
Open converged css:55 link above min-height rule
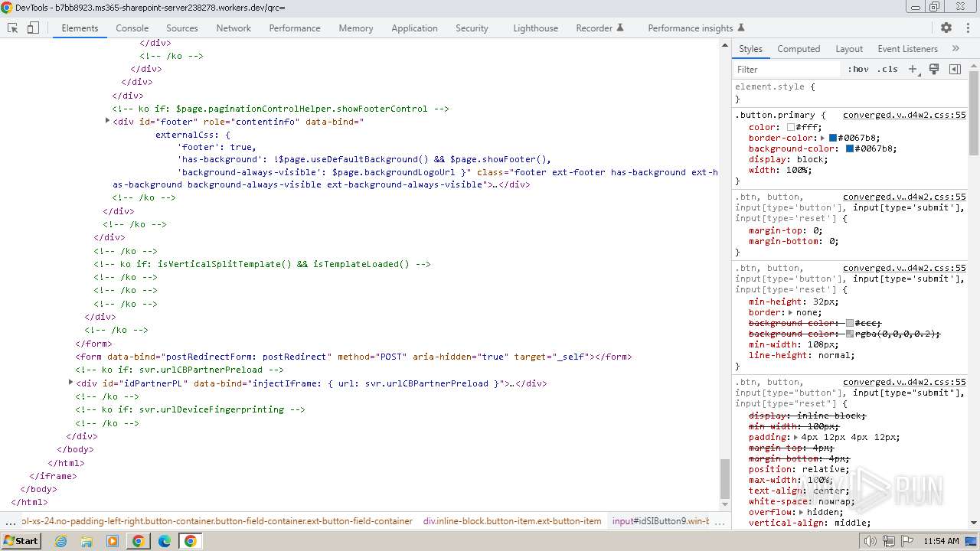904,268
